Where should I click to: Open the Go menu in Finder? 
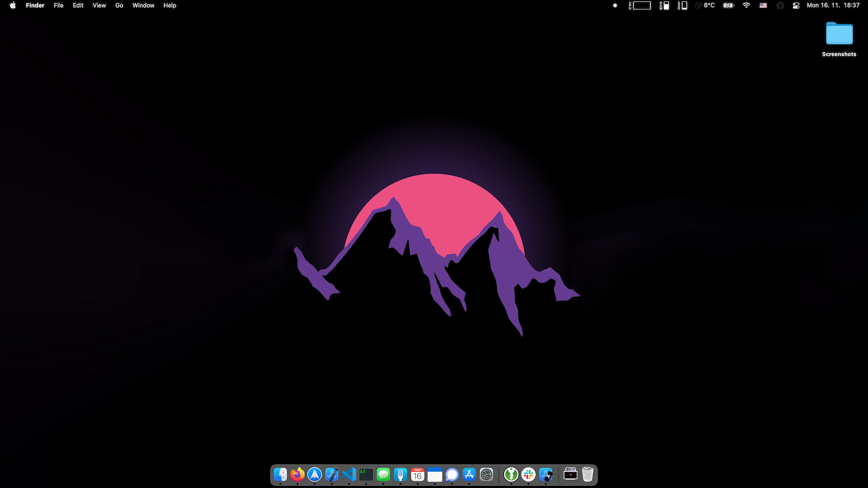tap(119, 5)
